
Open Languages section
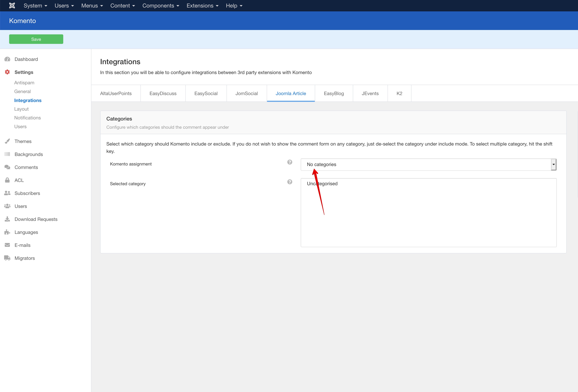tap(26, 232)
